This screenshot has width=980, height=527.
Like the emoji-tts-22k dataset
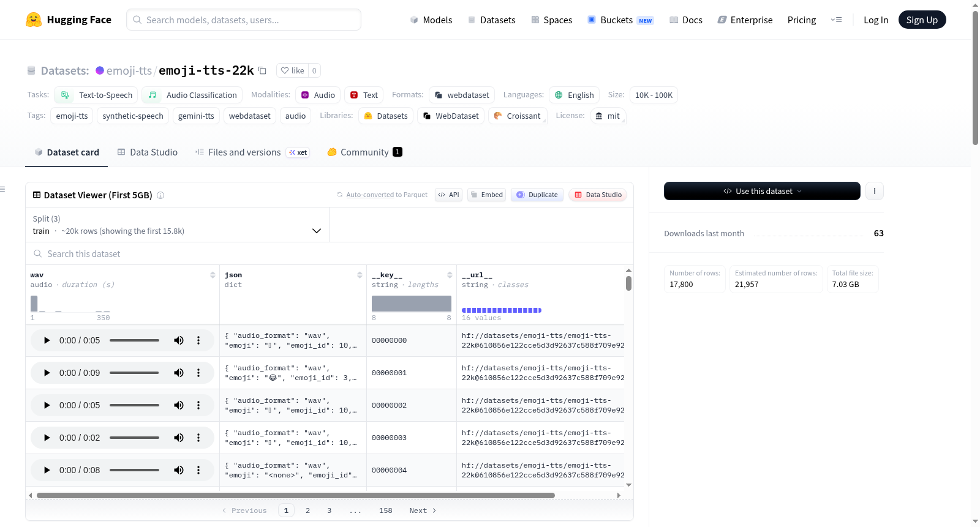(292, 70)
